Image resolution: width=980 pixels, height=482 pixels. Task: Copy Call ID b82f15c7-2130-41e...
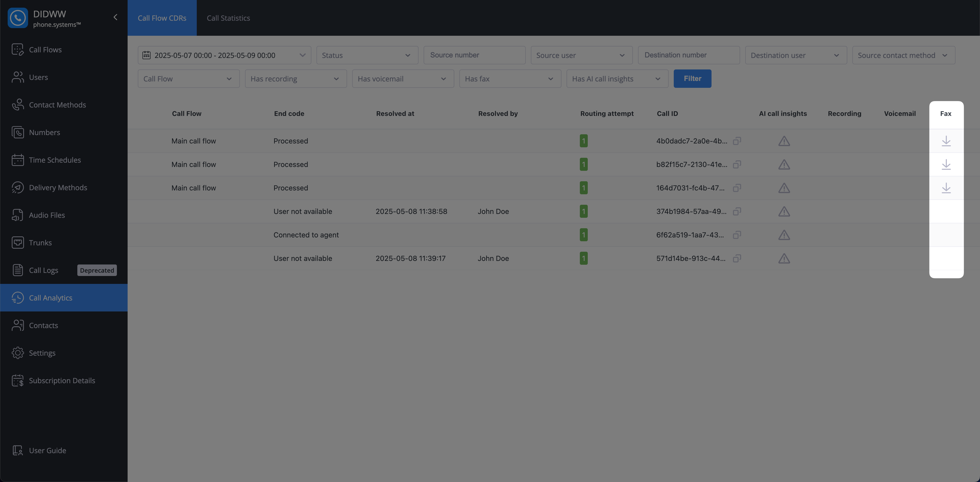click(x=737, y=165)
